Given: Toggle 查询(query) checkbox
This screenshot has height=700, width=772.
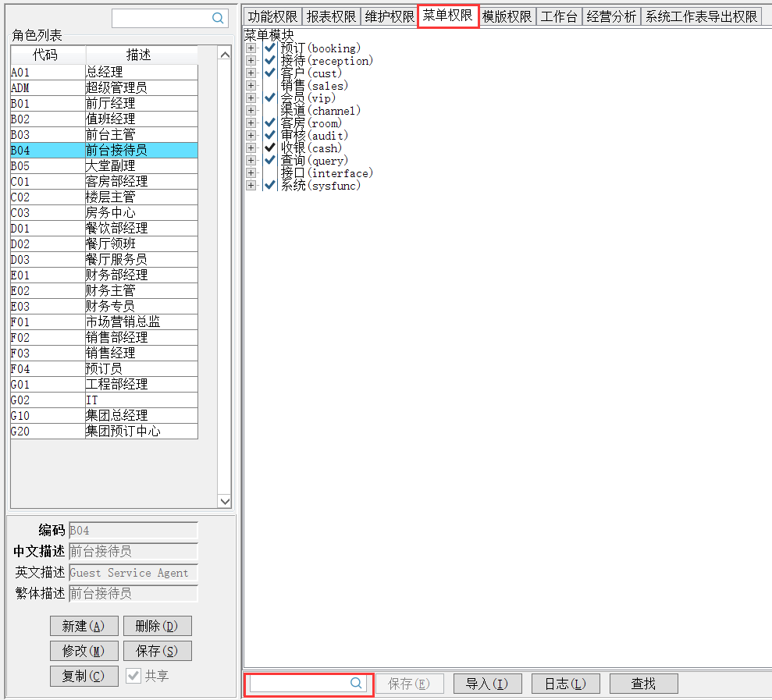Looking at the screenshot, I should [x=270, y=160].
